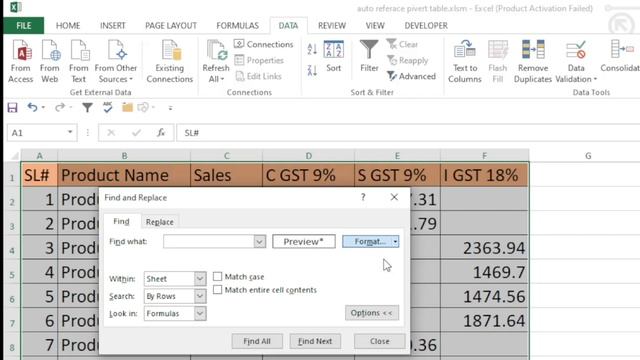Switch to VIEW tab
The image size is (640, 360).
coord(375,26)
